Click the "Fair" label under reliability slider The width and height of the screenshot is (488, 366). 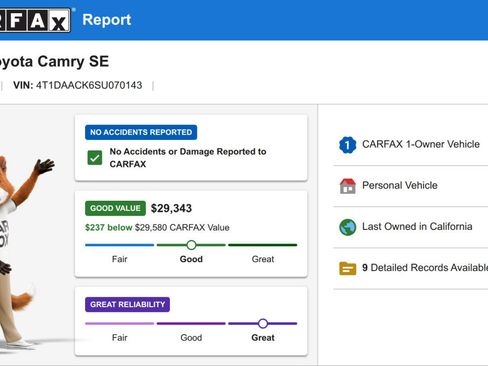pos(120,338)
